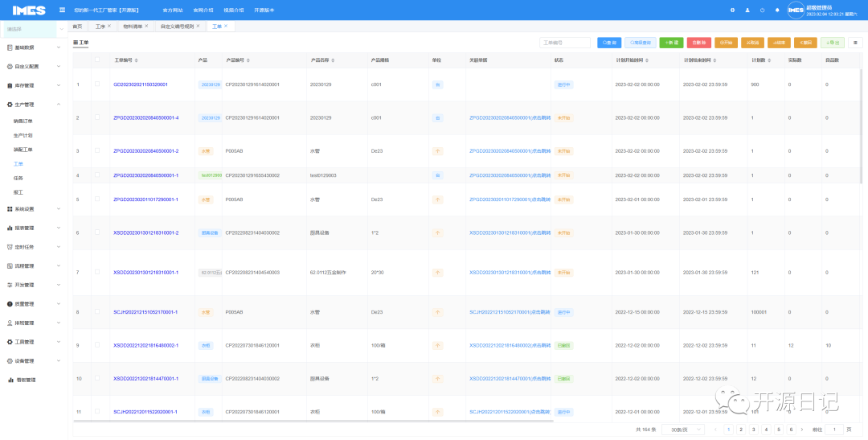
Task: Click the orange 开始 button
Action: click(x=726, y=42)
